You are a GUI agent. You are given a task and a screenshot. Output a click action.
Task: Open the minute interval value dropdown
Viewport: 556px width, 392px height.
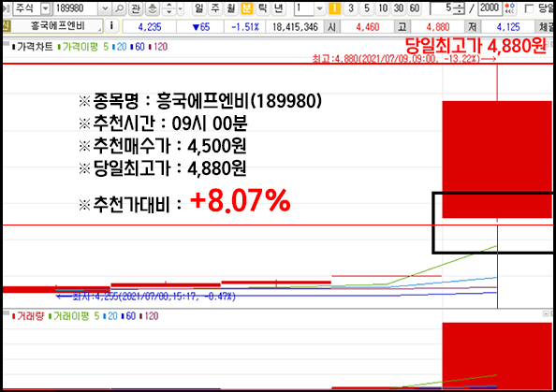pos(319,8)
